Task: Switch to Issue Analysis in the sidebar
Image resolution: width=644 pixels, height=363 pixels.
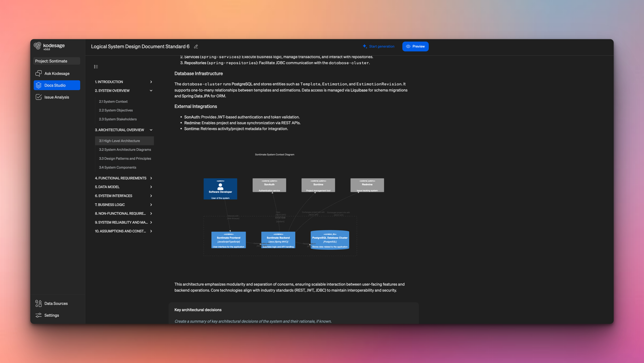Action: [57, 97]
